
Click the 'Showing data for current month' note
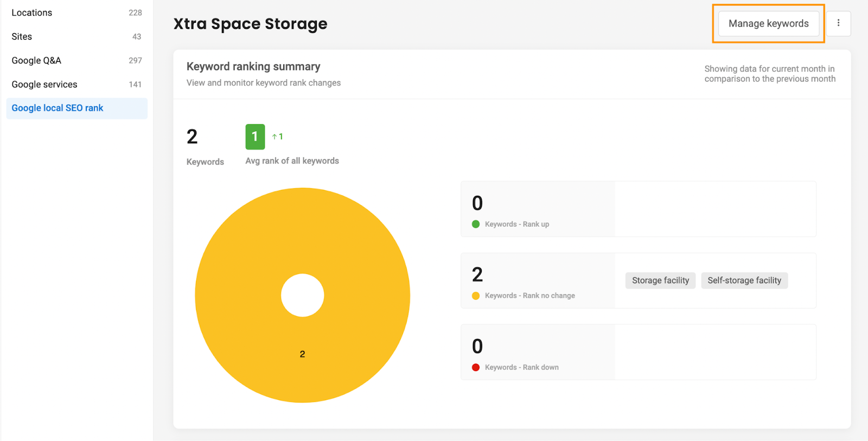point(770,74)
